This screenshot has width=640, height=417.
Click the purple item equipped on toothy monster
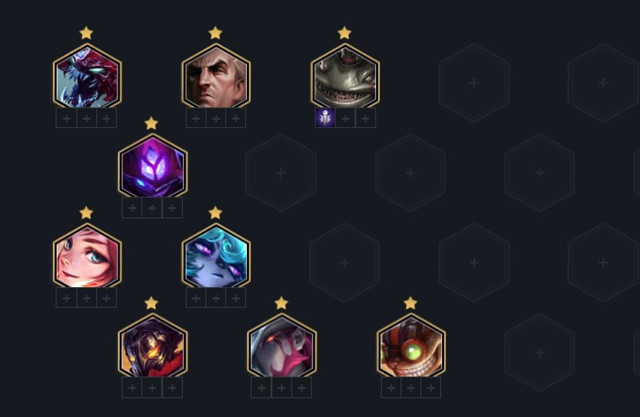[x=325, y=118]
